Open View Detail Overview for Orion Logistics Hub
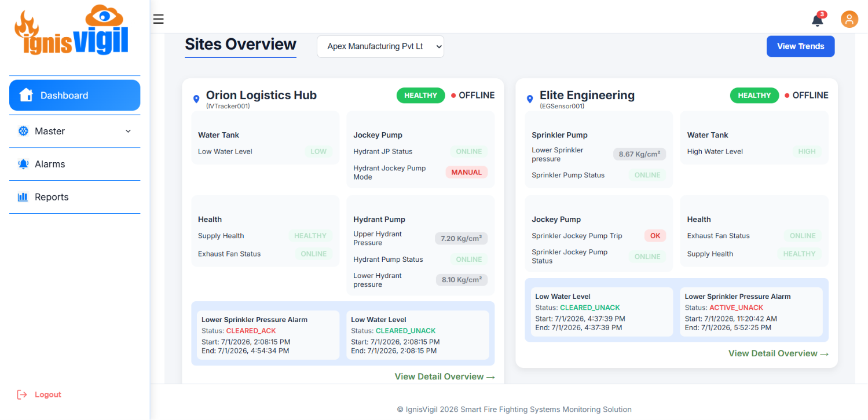This screenshot has height=420, width=868. 445,377
